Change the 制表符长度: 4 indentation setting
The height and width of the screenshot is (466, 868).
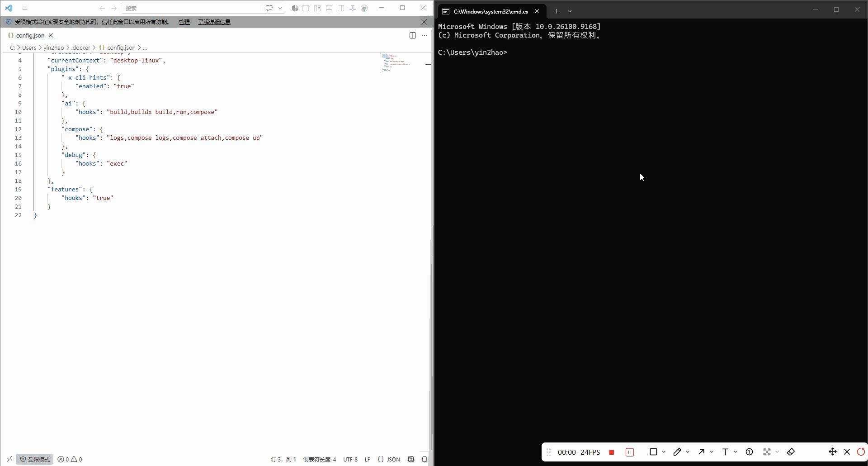click(x=320, y=459)
